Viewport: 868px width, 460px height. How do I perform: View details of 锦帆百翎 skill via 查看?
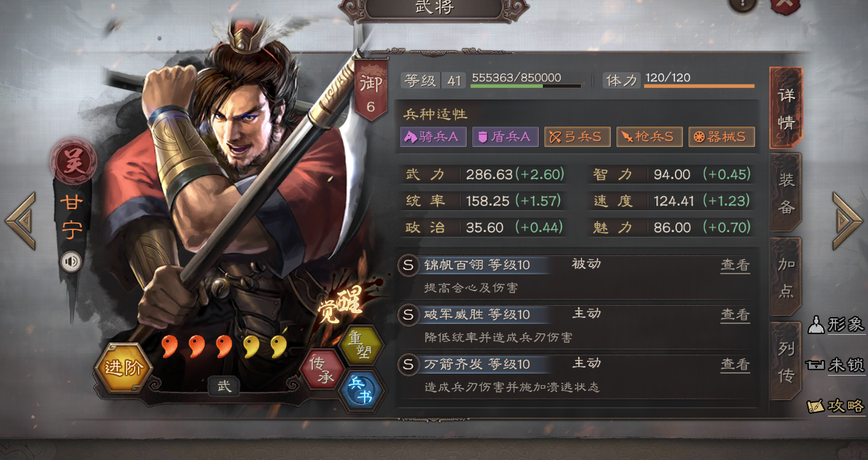735,265
